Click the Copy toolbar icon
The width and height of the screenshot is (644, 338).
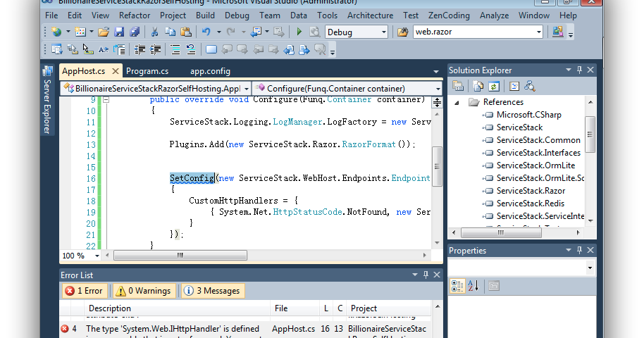(170, 32)
